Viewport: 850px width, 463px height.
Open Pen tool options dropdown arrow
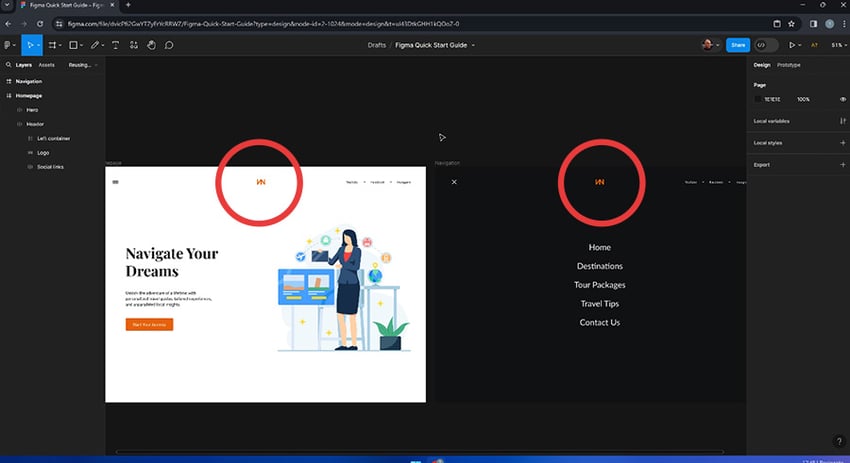[x=102, y=46]
